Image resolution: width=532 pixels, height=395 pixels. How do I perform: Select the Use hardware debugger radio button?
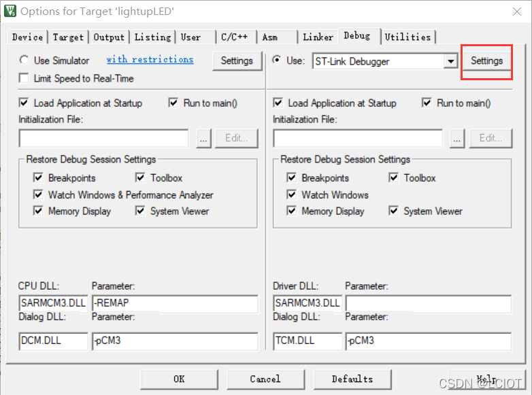(x=277, y=60)
